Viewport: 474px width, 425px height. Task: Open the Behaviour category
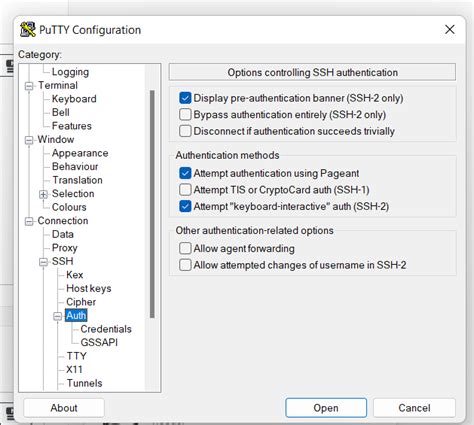(x=75, y=166)
